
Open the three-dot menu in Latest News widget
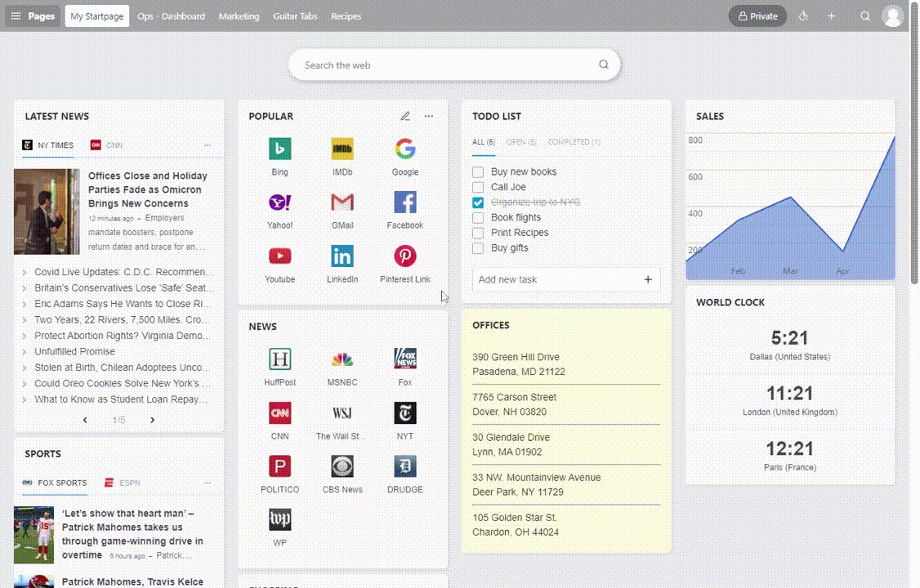click(207, 145)
